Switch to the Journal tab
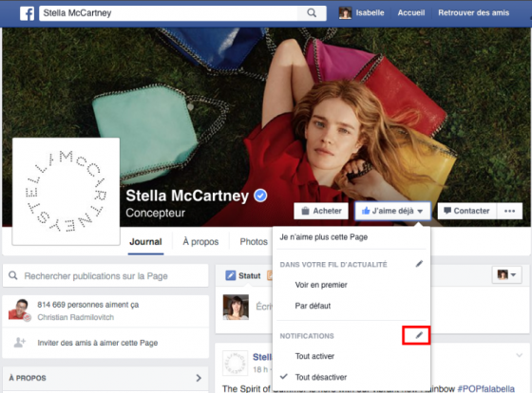The width and height of the screenshot is (532, 393). (145, 242)
